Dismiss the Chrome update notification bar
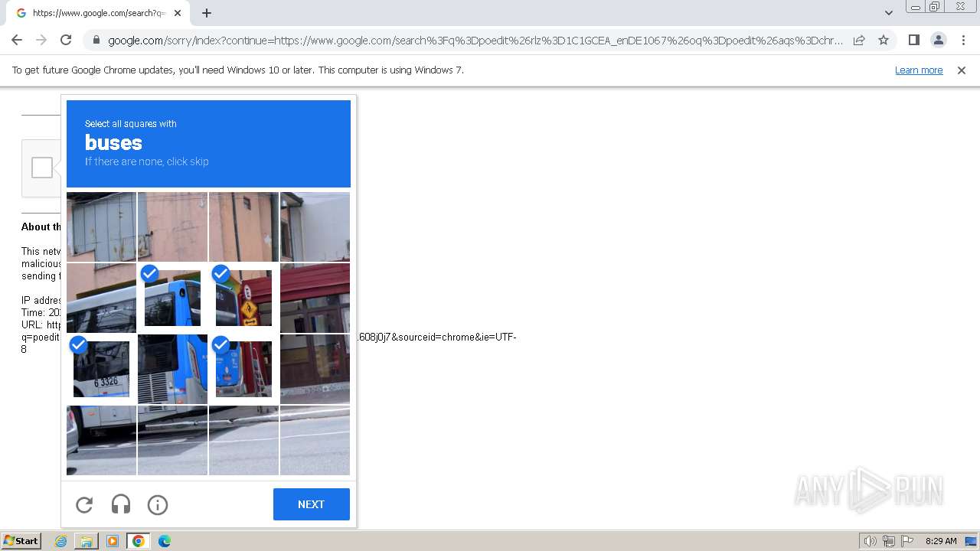Image resolution: width=980 pixels, height=551 pixels. tap(962, 70)
